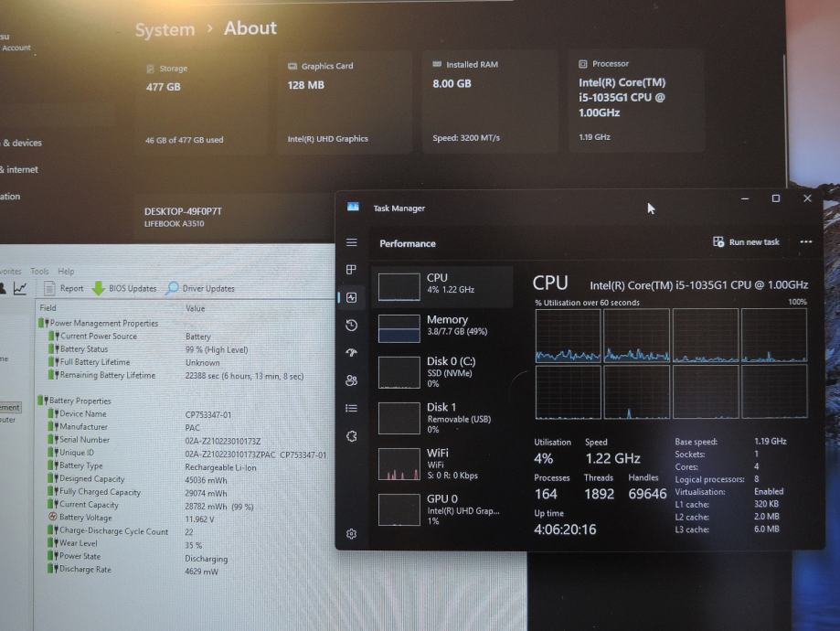Click the Storage card in Settings About
Screen dimensions: 840x631
tap(200, 103)
